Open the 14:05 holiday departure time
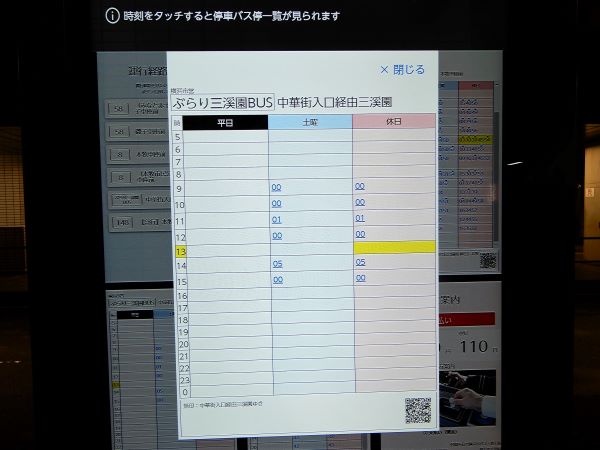Image resolution: width=600 pixels, height=450 pixels. pos(360,262)
